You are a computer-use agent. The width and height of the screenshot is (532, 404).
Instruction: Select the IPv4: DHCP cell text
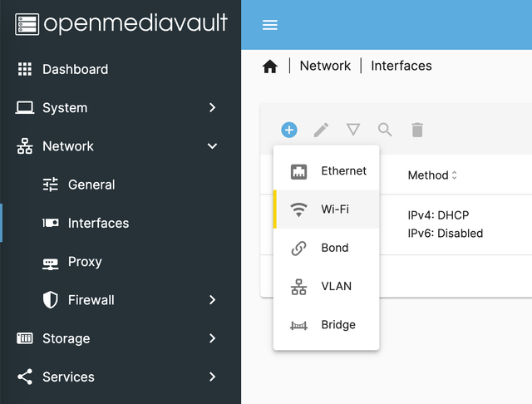click(x=438, y=215)
